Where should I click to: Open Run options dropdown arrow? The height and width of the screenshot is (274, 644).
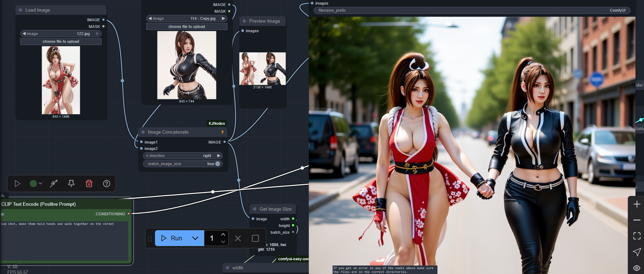pos(195,238)
